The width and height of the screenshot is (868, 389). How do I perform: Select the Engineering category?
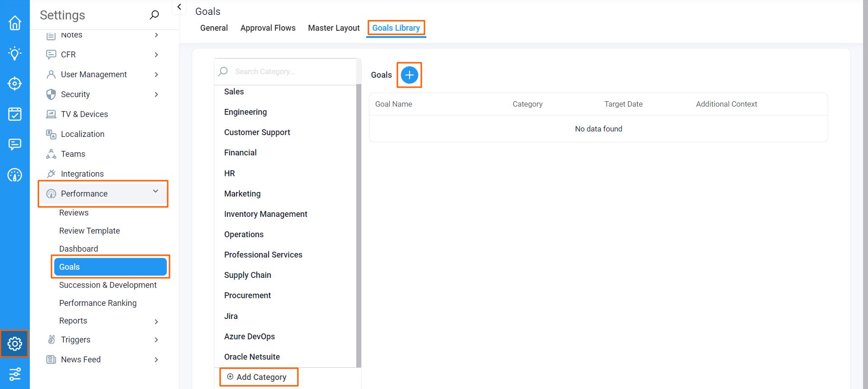(x=245, y=112)
